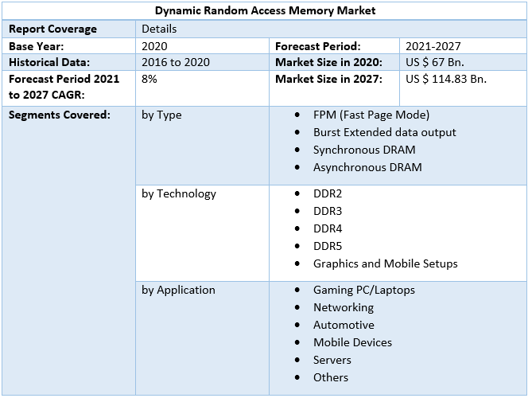Click the Synchronous DRAM bullet item
Viewport: 532px width, 398px height.
(363, 150)
